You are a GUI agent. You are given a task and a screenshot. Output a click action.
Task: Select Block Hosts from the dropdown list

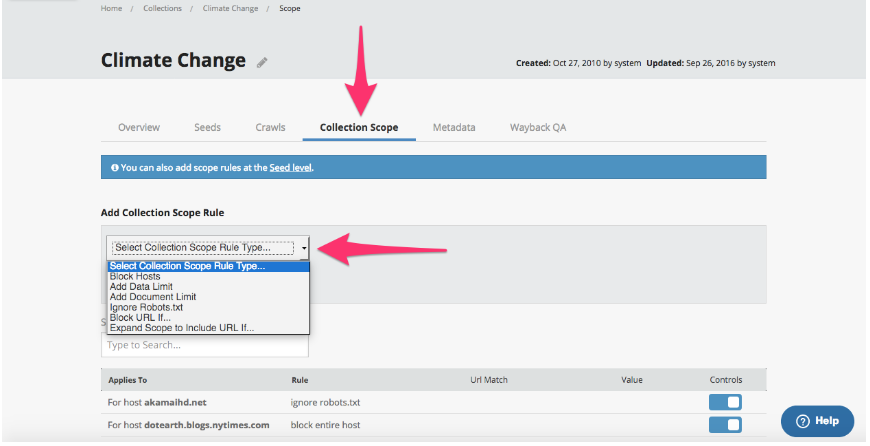click(141, 277)
